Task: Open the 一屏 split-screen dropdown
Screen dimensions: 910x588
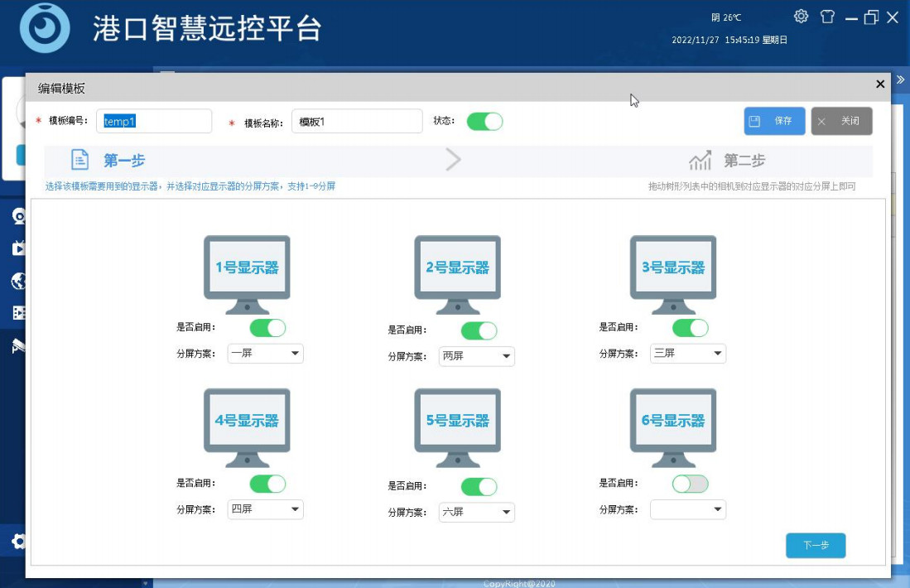Action: tap(265, 354)
